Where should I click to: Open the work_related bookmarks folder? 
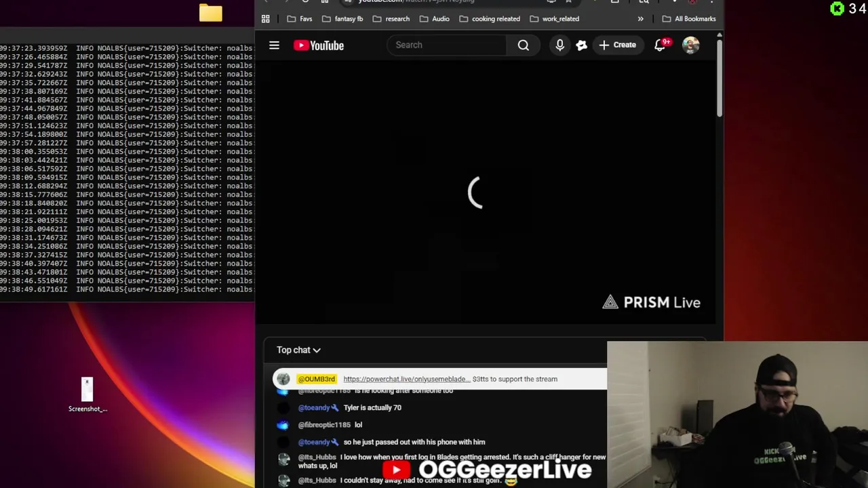(554, 19)
